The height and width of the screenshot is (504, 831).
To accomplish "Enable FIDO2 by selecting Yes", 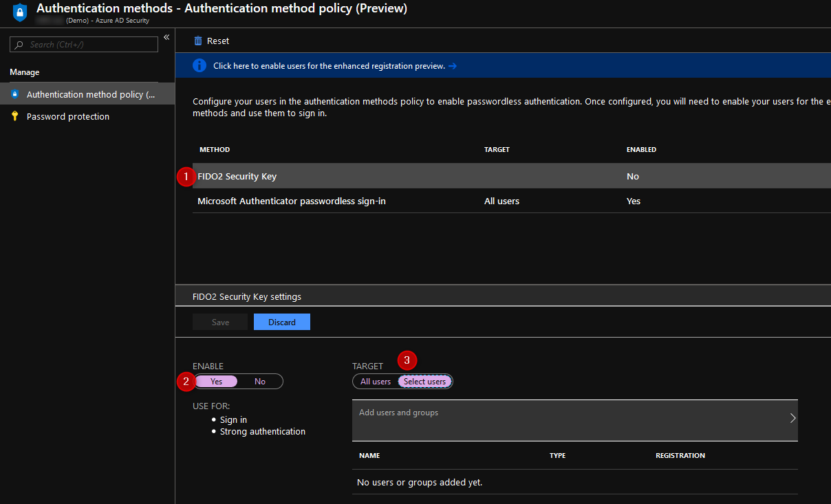I will [217, 381].
